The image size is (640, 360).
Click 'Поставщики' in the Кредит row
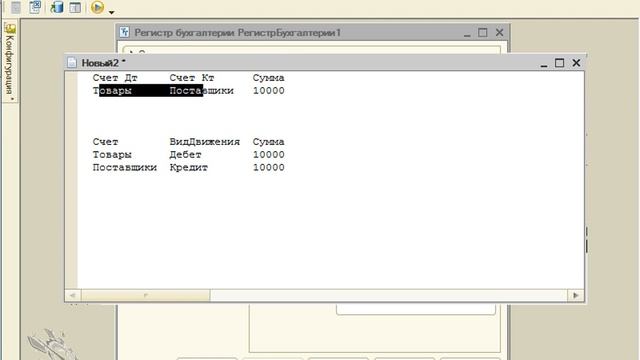pos(125,167)
